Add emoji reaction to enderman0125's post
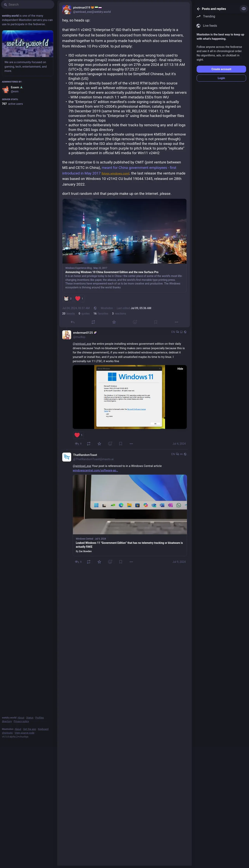Screen dimensions: 249x868 pyautogui.click(x=110, y=444)
